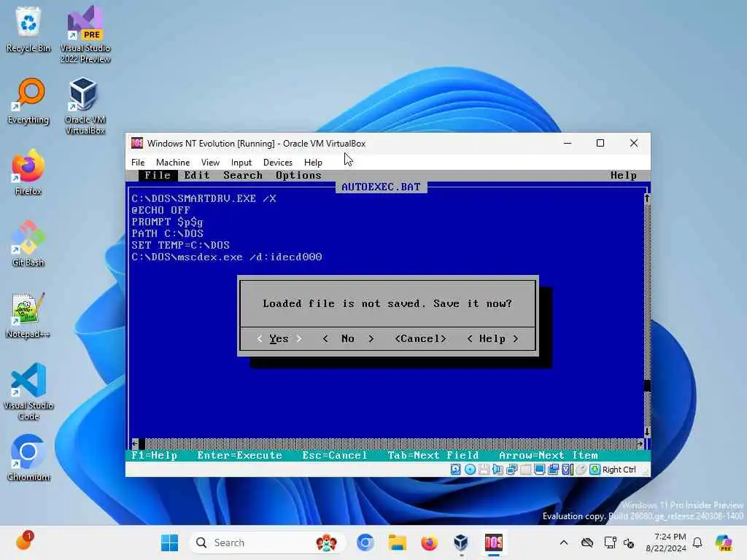Click the editor horizontal scrollbar right arrow
This screenshot has width=747, height=560.
click(640, 444)
